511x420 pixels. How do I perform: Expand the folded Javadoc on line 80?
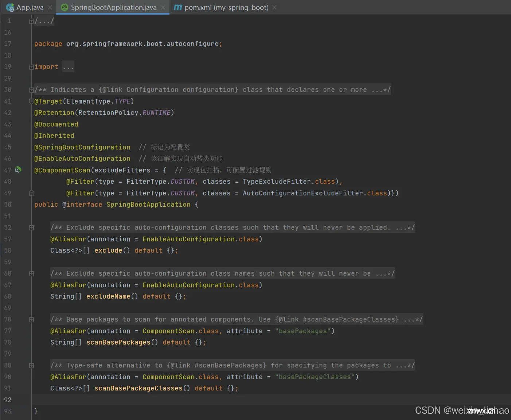point(31,365)
